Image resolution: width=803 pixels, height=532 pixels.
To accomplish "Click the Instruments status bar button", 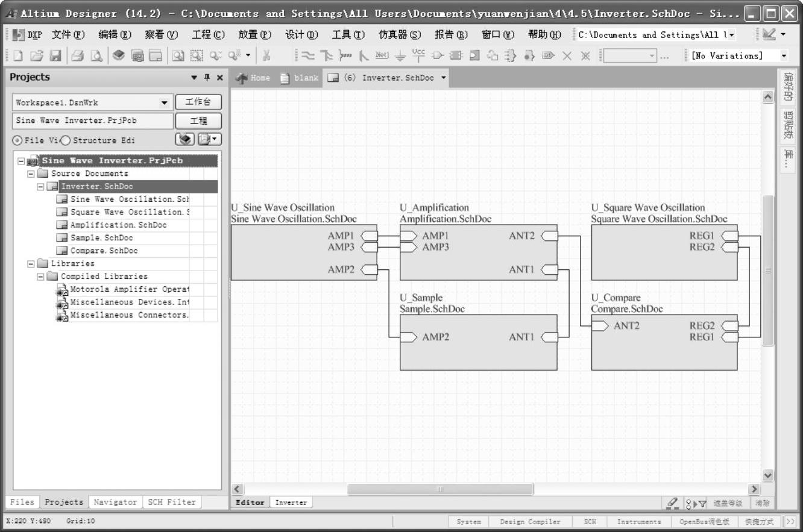I will (x=638, y=522).
